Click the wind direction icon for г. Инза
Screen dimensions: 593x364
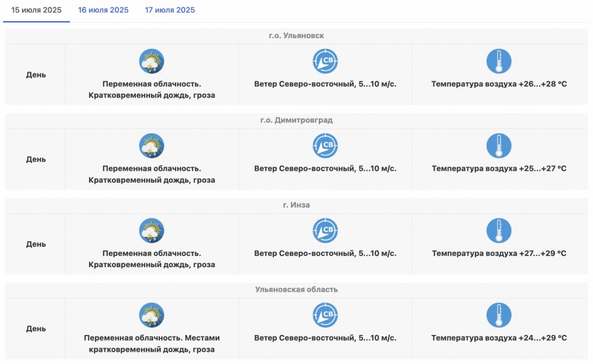point(326,231)
